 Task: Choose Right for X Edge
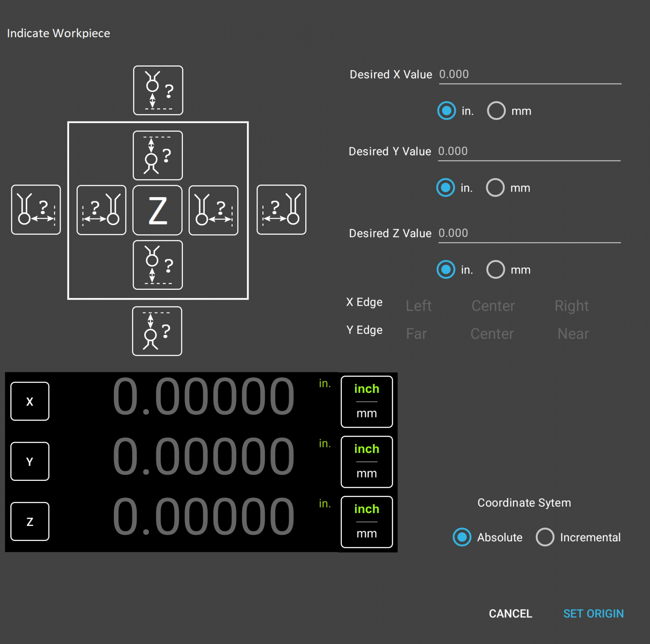571,306
